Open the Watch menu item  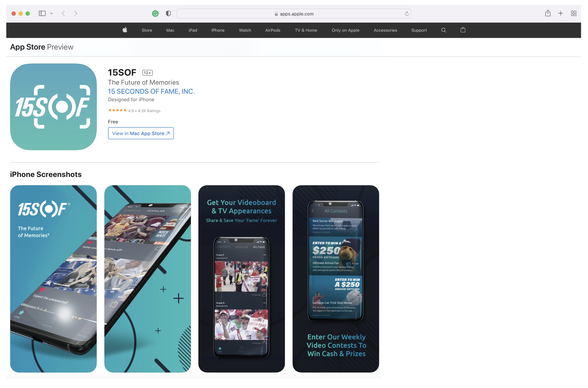point(245,30)
